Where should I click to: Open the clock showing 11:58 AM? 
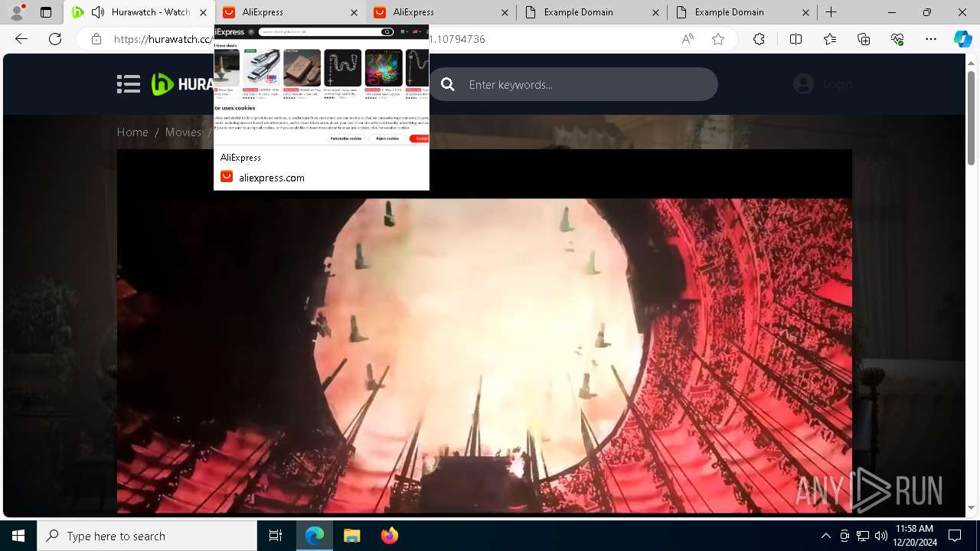click(914, 536)
